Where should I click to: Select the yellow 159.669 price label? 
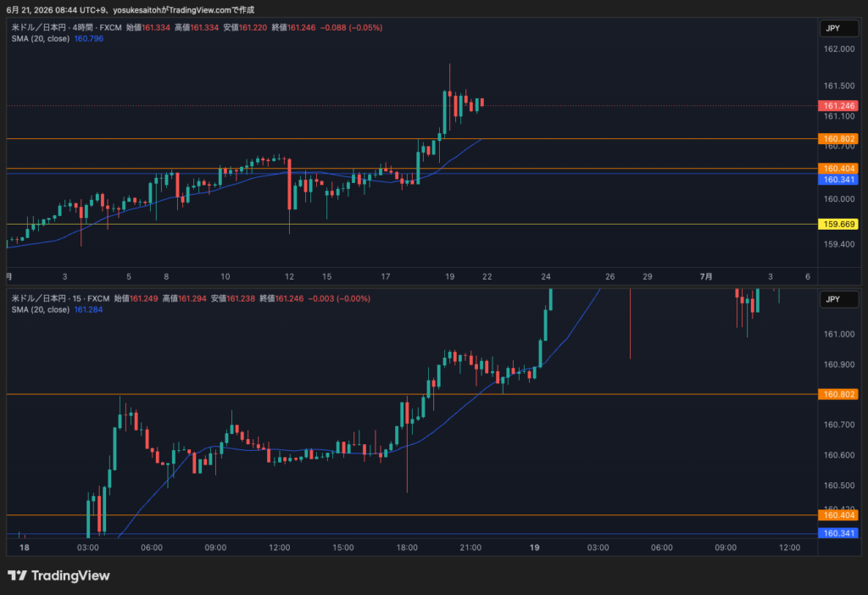tap(838, 224)
